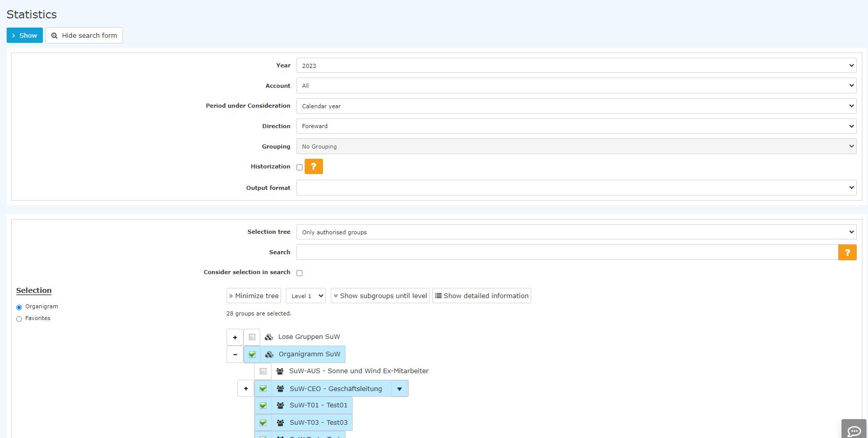Click the Minimize tree button
Viewport: 868px width, 438px height.
pos(254,296)
